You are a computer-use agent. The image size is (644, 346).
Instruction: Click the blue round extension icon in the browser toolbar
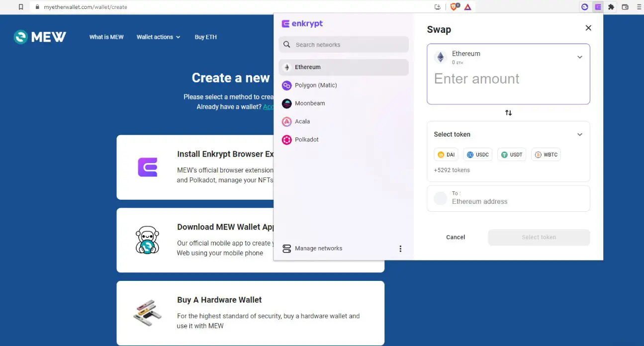pos(585,7)
